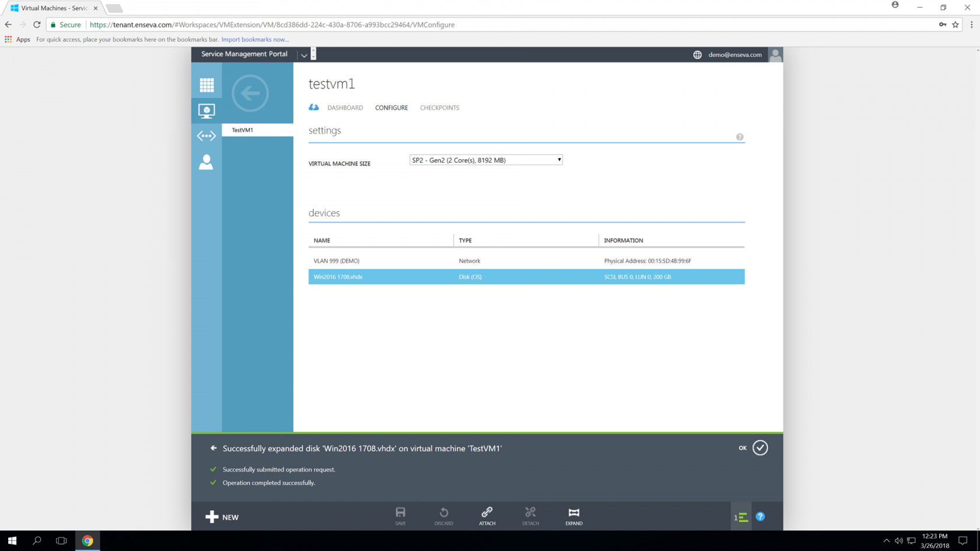Click the Save command icon
980x551 pixels.
400,516
